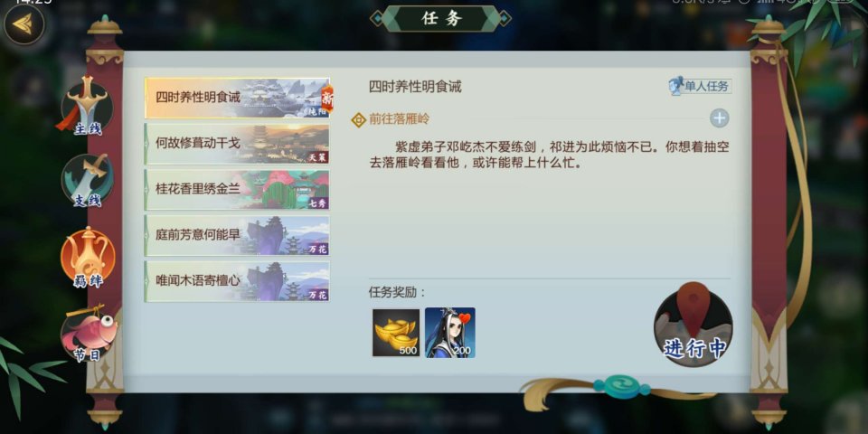The image size is (868, 434).
Task: Click the gold ingot 500 reward icon
Action: point(396,332)
